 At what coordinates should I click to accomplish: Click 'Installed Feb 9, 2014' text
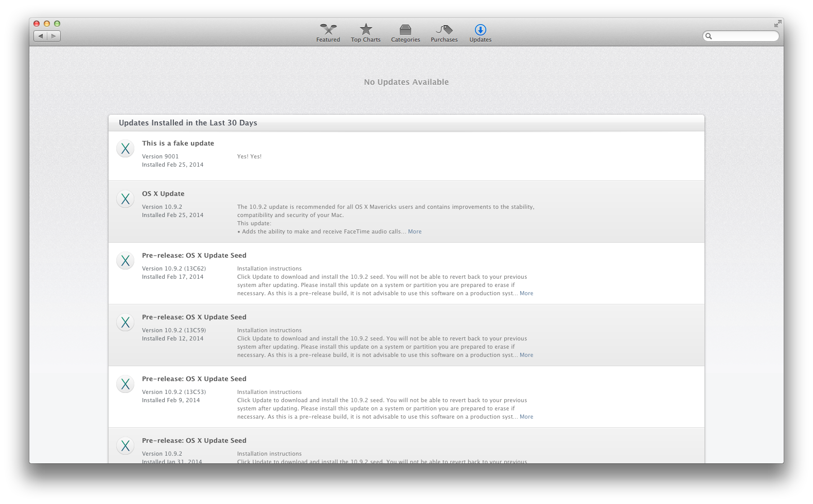(171, 400)
